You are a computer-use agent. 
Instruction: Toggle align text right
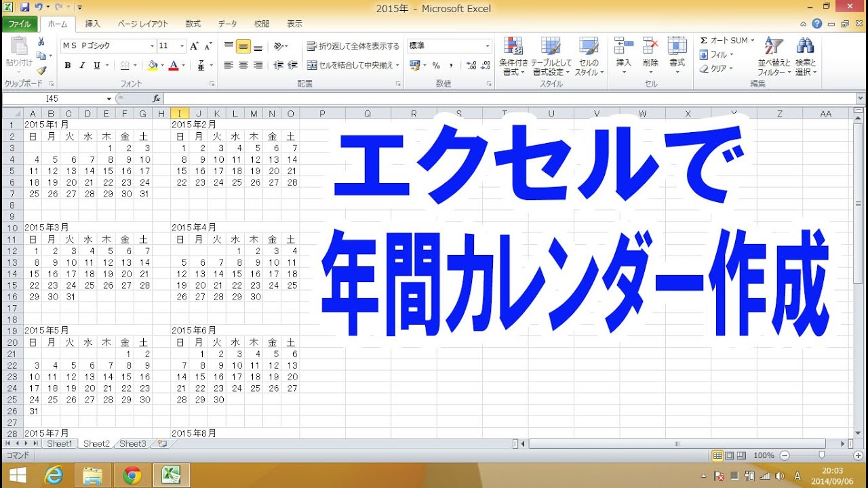click(258, 66)
